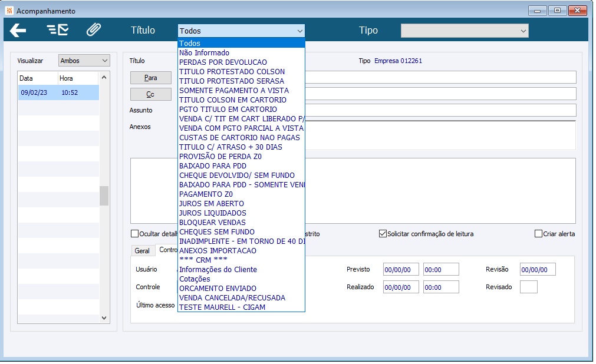Viewport: 596px width, 364px height.
Task: Open the message list envelope icon
Action: click(57, 29)
